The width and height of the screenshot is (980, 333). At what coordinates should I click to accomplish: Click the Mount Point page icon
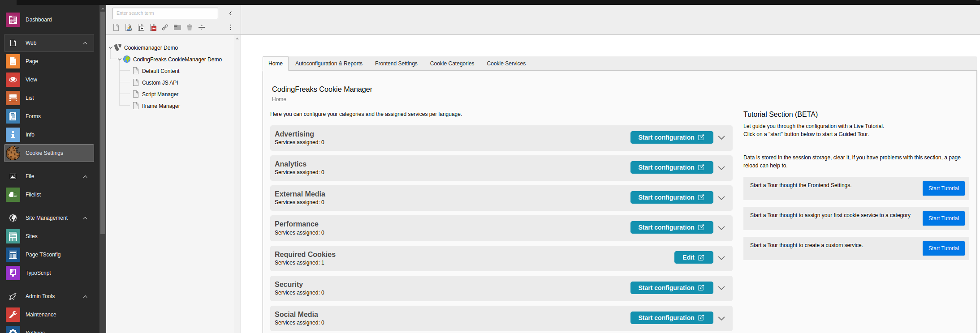pos(153,28)
